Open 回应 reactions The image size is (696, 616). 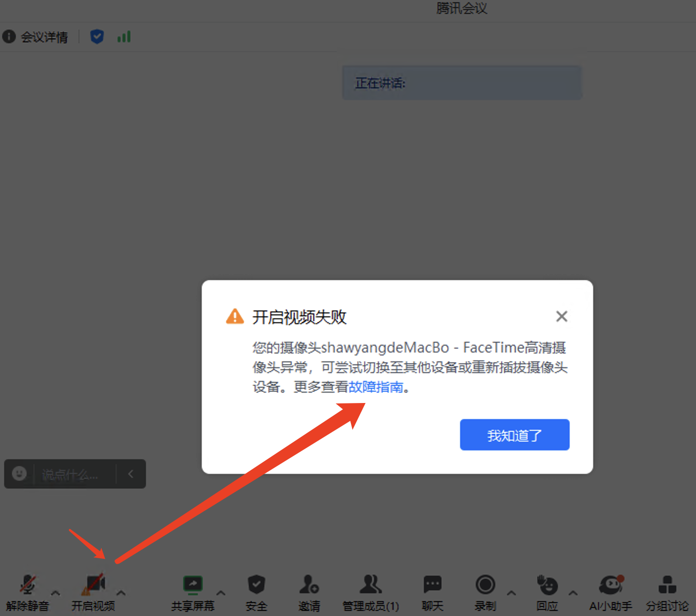click(547, 592)
